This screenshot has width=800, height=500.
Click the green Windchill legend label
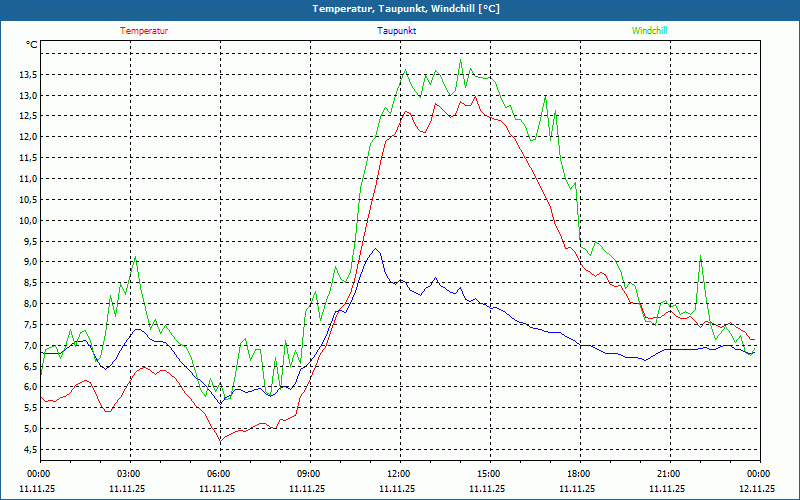click(x=649, y=31)
